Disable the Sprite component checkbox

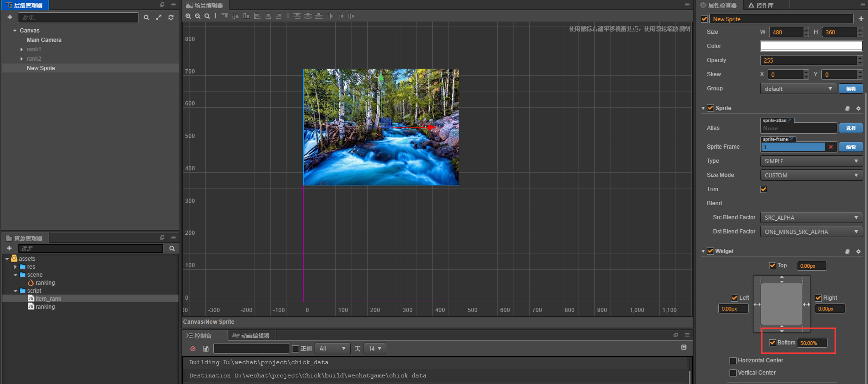[x=711, y=108]
